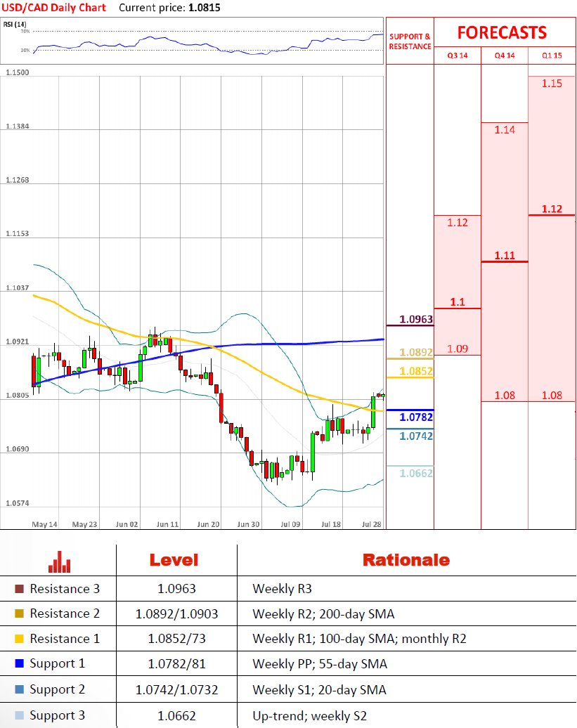The image size is (577, 728).
Task: Click the 1.0852 resistance level marker
Action: coord(416,371)
